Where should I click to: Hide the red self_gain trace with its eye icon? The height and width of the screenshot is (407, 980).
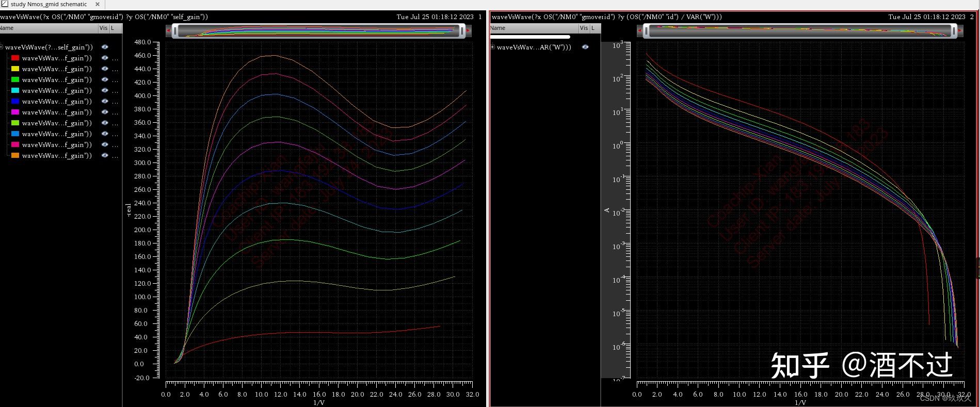105,58
